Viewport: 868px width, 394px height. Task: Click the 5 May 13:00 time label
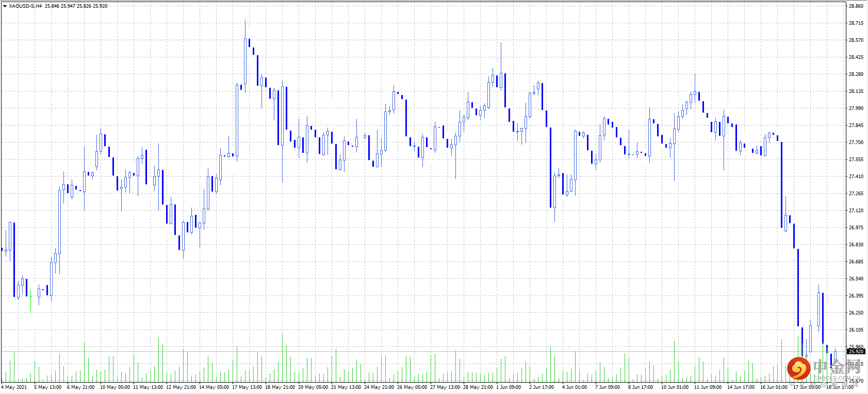coord(47,387)
